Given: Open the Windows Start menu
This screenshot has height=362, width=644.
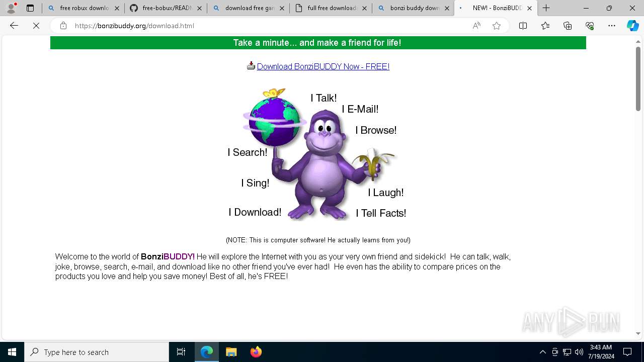Looking at the screenshot, I should pyautogui.click(x=12, y=352).
